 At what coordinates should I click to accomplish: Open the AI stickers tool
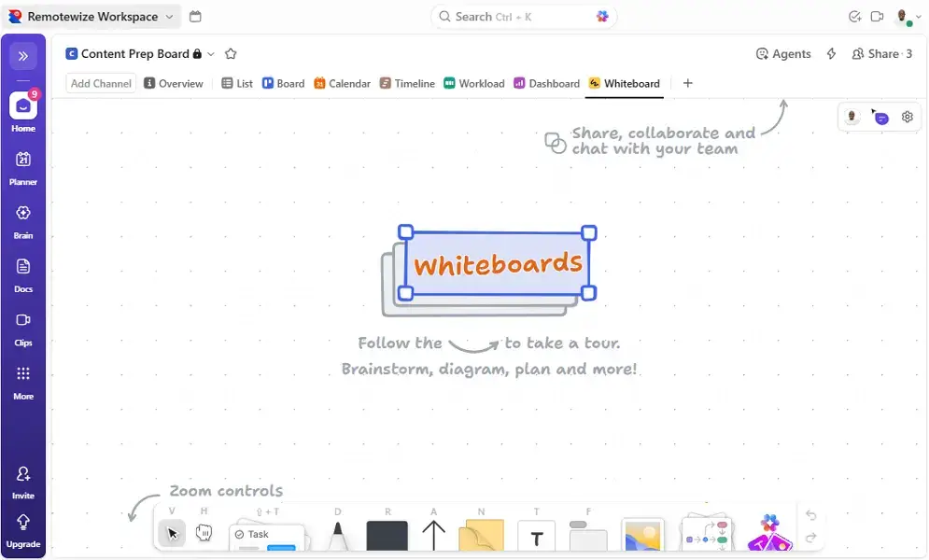click(768, 533)
